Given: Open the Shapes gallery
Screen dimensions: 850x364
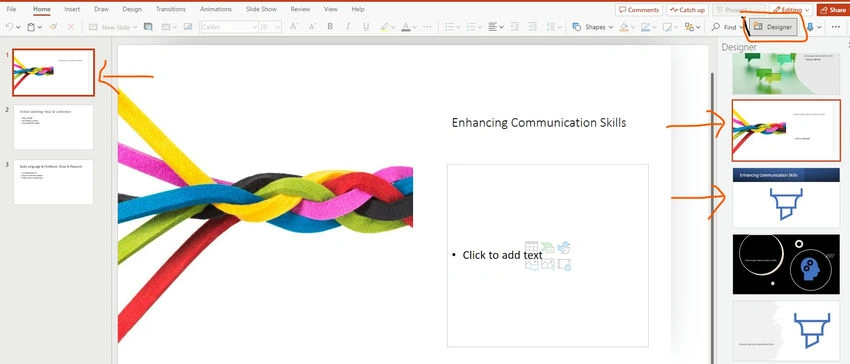Looking at the screenshot, I should [593, 27].
